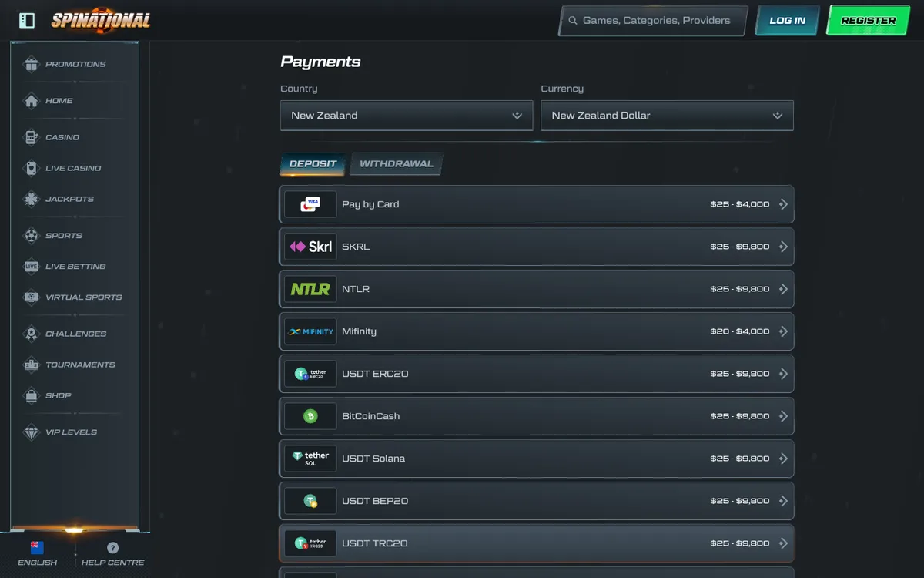Click the Tether ERC20 logo thumbnail
Screen dimensions: 924x578
[x=310, y=374]
